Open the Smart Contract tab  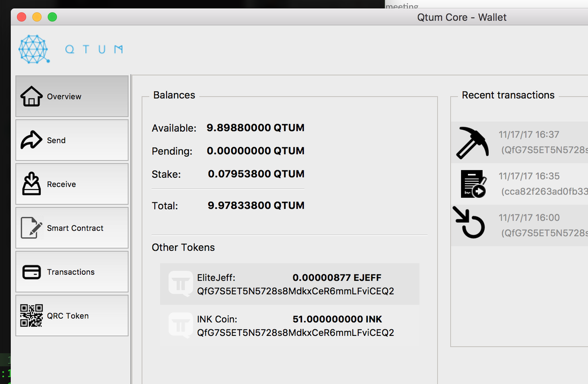[72, 228]
